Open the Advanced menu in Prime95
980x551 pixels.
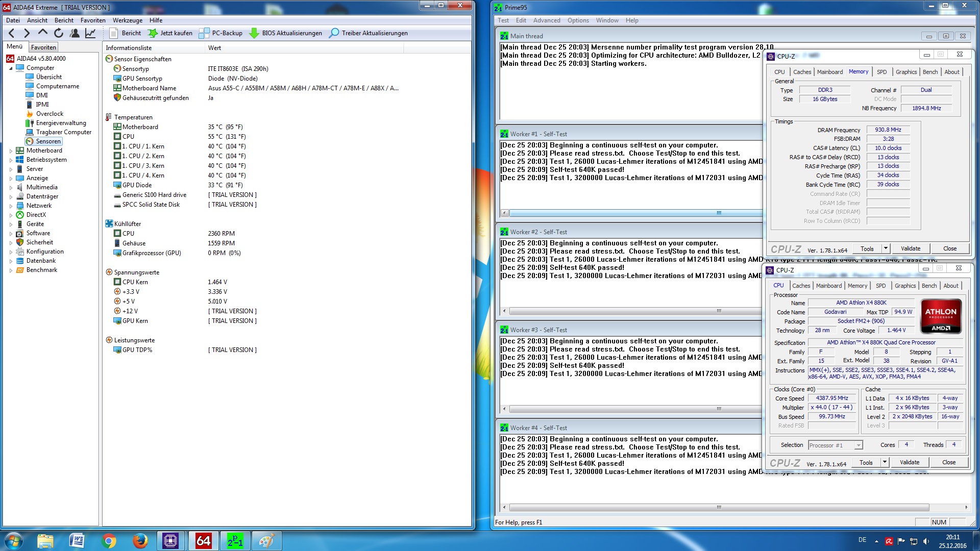pyautogui.click(x=546, y=20)
